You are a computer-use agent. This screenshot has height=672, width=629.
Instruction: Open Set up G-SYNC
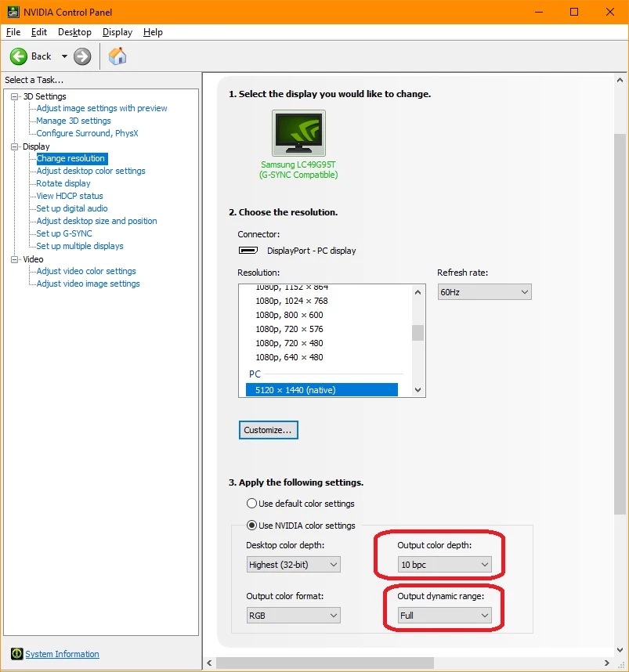(x=64, y=233)
